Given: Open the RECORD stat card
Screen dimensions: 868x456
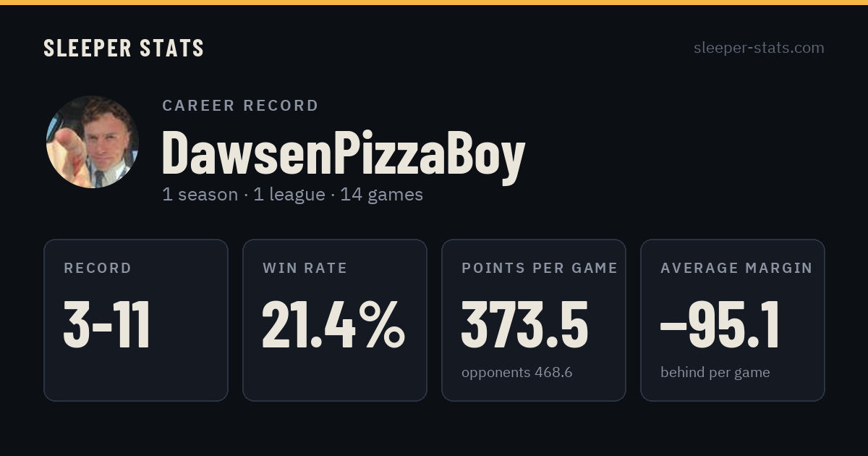Looking at the screenshot, I should (136, 320).
